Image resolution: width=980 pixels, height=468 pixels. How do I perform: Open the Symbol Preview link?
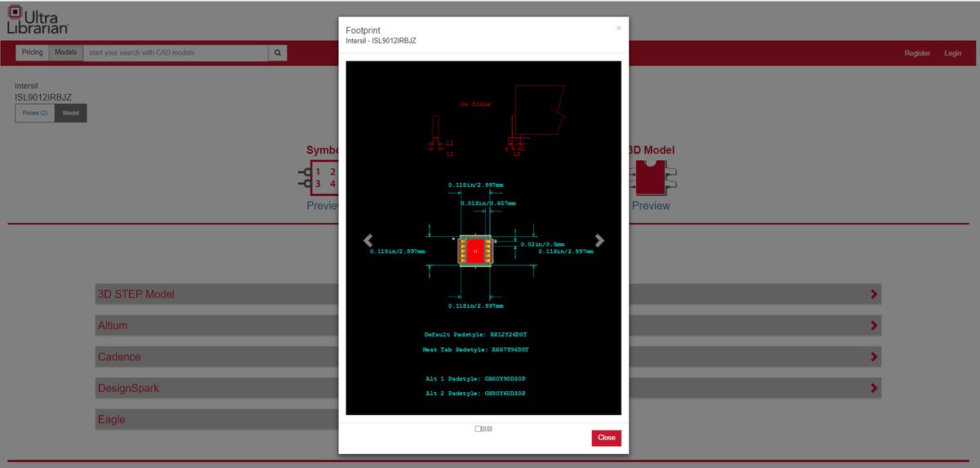pyautogui.click(x=323, y=206)
